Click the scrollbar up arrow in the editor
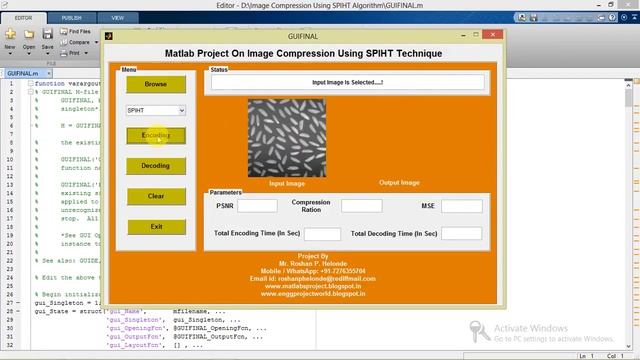Image resolution: width=640 pixels, height=360 pixels. pyautogui.click(x=629, y=84)
